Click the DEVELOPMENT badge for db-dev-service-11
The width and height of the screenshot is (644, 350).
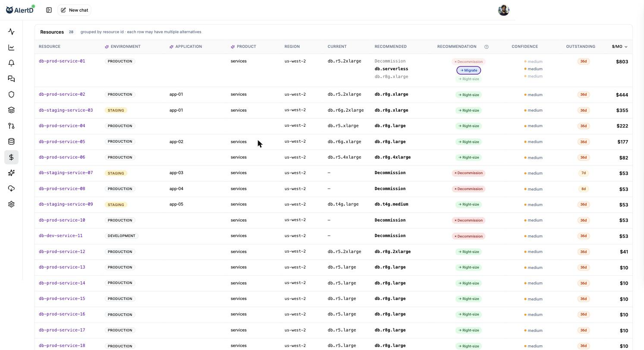[x=121, y=236]
